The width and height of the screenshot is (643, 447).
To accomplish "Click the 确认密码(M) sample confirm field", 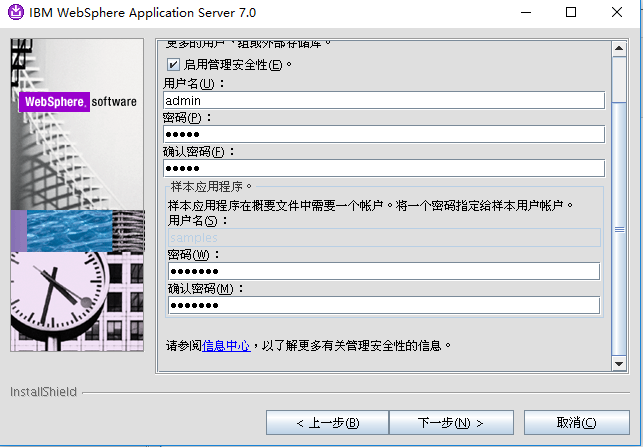I will [x=384, y=305].
